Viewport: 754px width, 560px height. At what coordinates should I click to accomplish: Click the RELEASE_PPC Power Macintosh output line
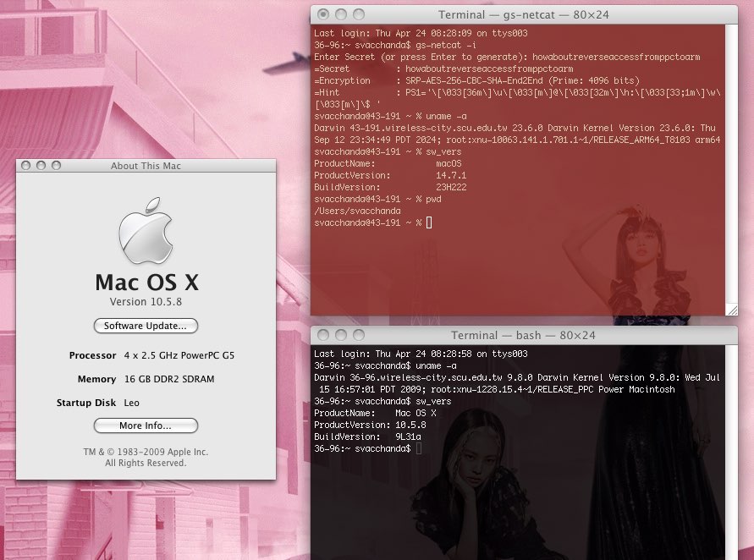[x=497, y=389]
